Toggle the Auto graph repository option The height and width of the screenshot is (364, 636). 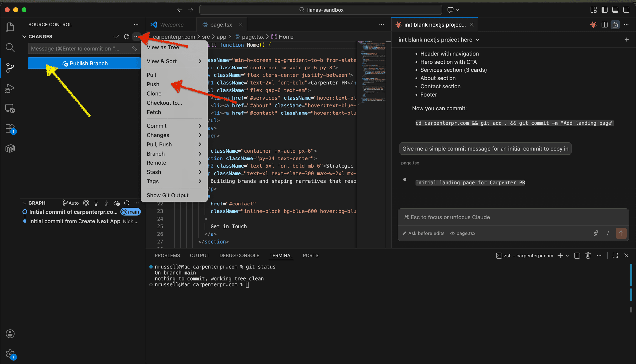pos(70,203)
